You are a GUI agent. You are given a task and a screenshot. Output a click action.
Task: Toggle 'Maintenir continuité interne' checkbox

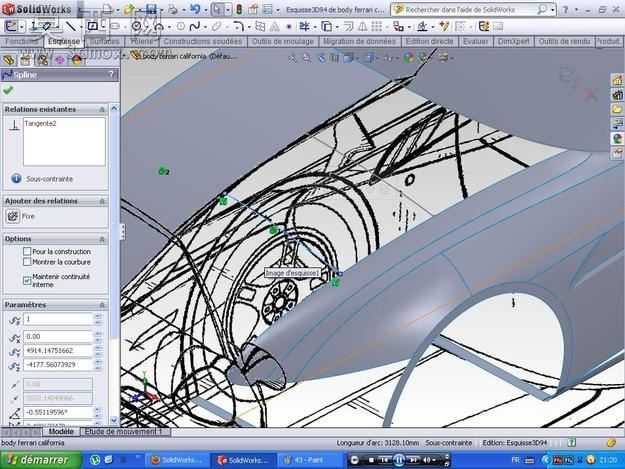27,281
